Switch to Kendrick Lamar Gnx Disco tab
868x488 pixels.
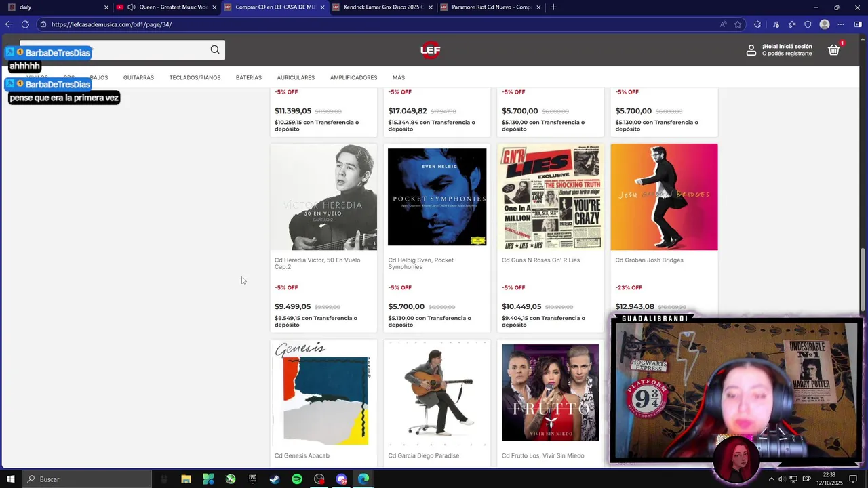[383, 7]
